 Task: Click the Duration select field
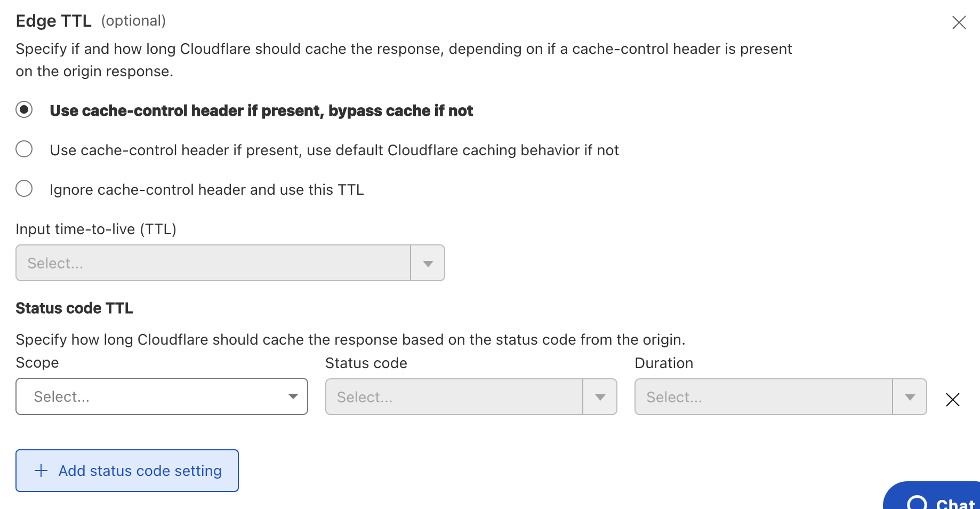(x=763, y=397)
